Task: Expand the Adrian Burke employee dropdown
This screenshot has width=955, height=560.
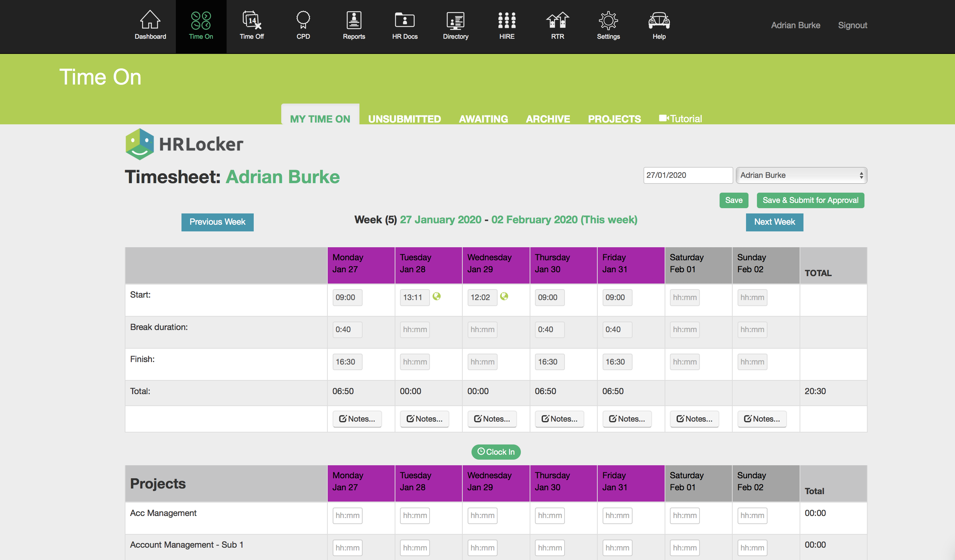Action: pyautogui.click(x=801, y=175)
